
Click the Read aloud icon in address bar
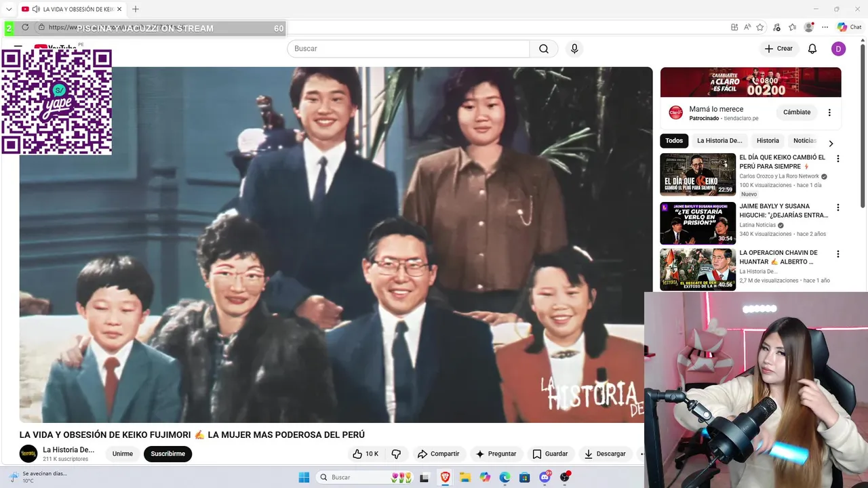pos(747,27)
